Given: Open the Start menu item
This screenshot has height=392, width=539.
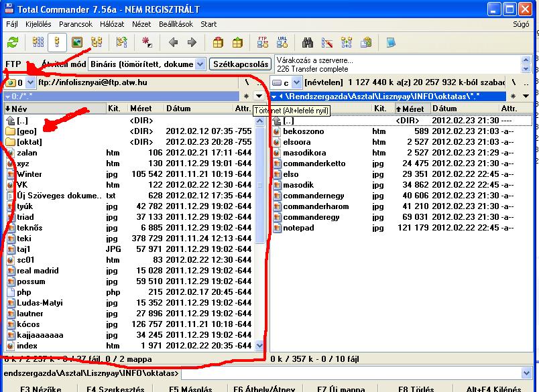Looking at the screenshot, I should coord(208,24).
